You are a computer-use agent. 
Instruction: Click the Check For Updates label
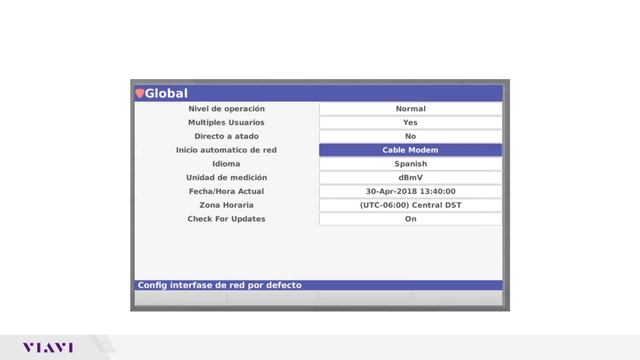point(227,219)
